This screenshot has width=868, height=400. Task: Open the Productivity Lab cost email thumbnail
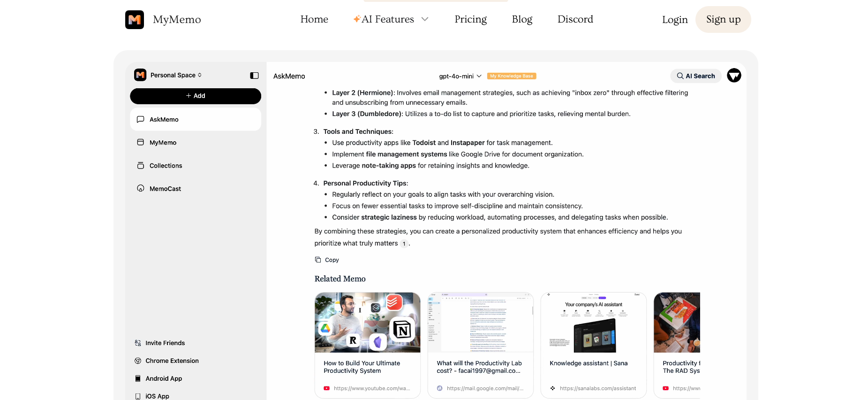pos(481,323)
